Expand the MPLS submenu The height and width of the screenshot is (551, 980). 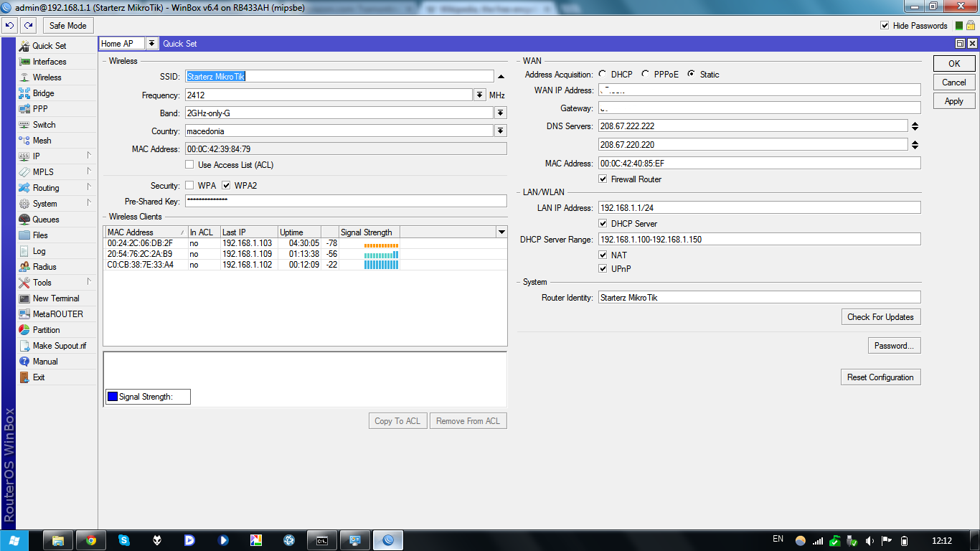(90, 171)
